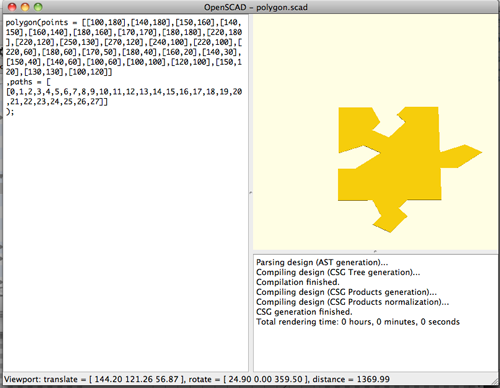Click the splitter handle between editor and preview
The width and height of the screenshot is (500, 388).
tap(251, 193)
